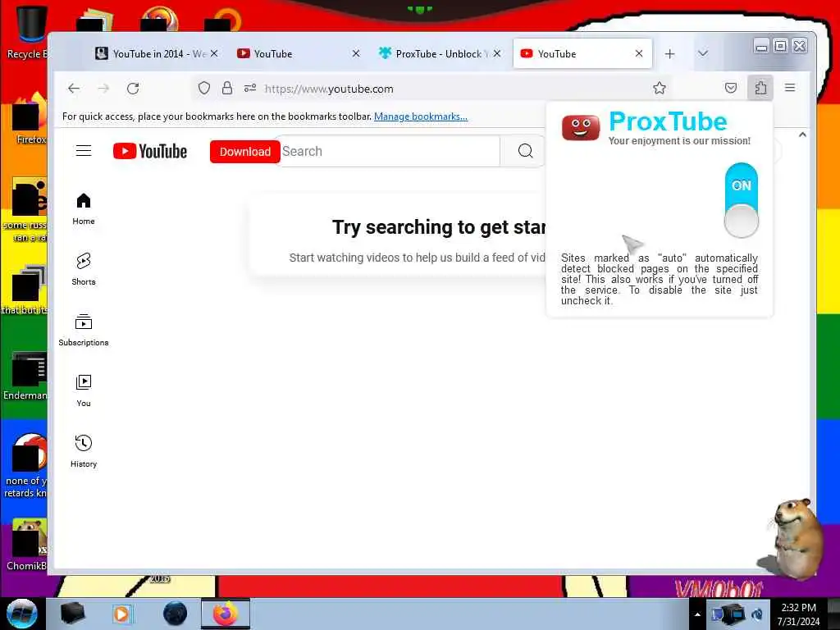Viewport: 840px width, 630px height.
Task: Open Windows Start menu orb
Action: [x=22, y=614]
